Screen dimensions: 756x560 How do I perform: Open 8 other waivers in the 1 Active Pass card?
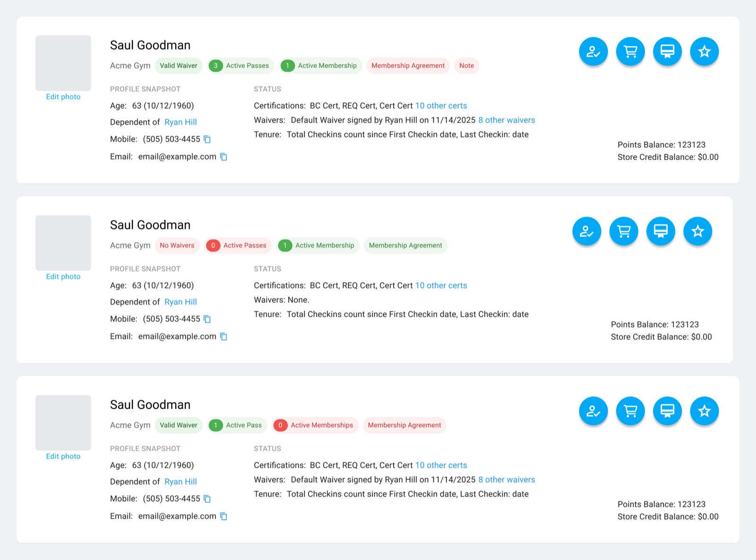(x=507, y=480)
